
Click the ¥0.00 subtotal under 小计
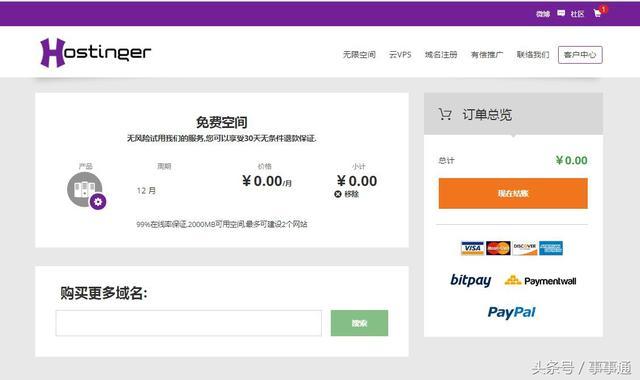[357, 181]
